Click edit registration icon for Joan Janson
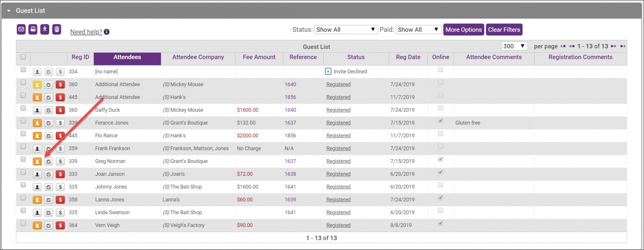Screen dimensions: 644x250 [x=49, y=174]
